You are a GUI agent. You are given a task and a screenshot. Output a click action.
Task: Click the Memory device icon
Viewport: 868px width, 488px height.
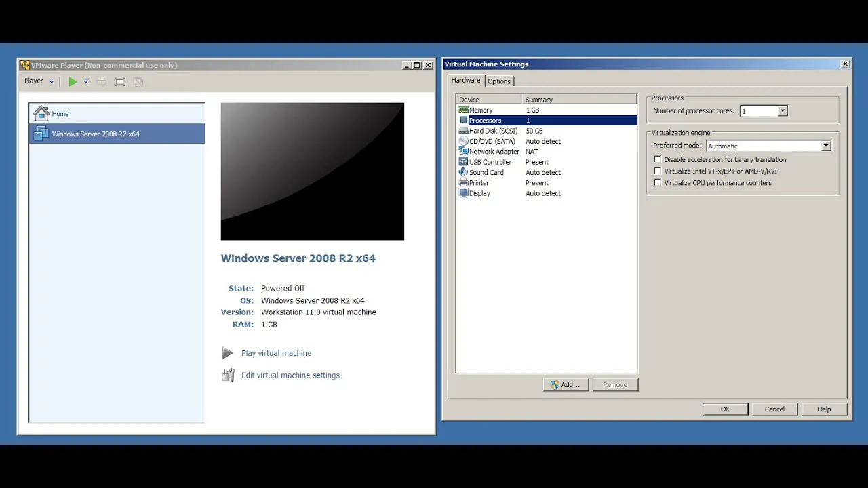click(x=464, y=110)
